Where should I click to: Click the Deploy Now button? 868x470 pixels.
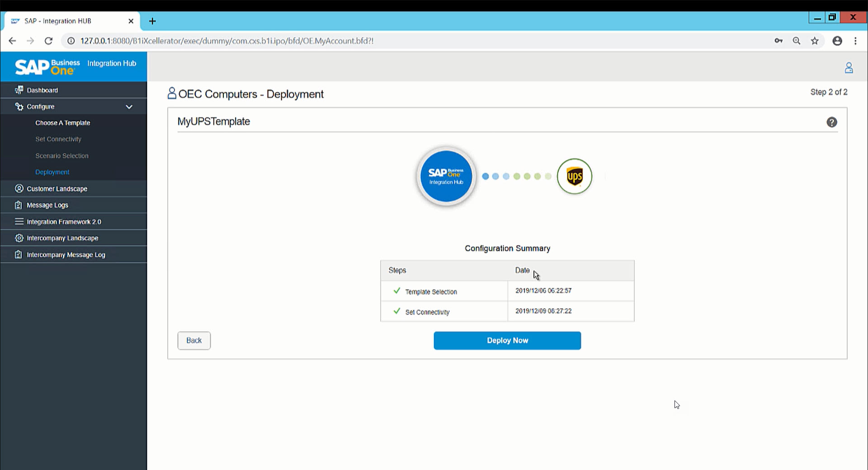pyautogui.click(x=507, y=340)
